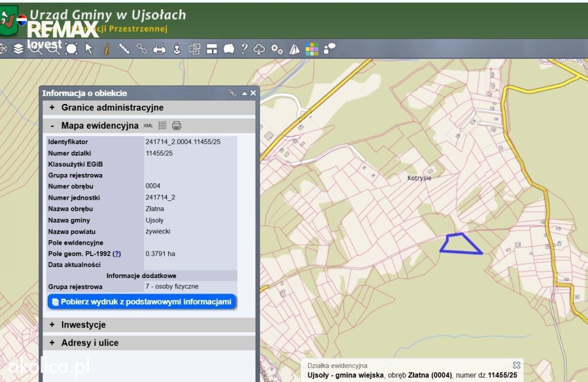The height and width of the screenshot is (382, 588).
Task: Select the arrow pointer tool
Action: [x=89, y=49]
